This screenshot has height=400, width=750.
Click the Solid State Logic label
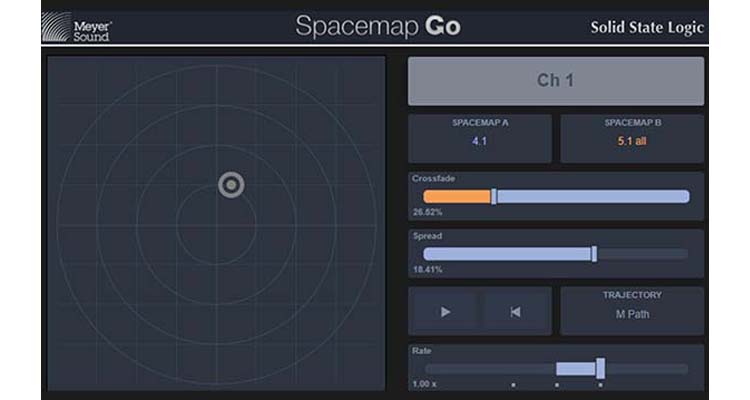click(647, 27)
